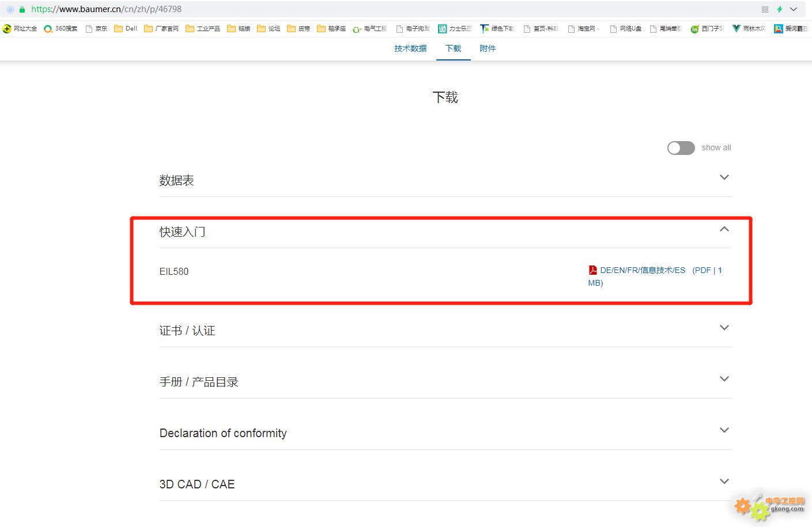Viewport: 812px width, 527px height.
Task: Click the EIL580 document name
Action: click(x=174, y=271)
